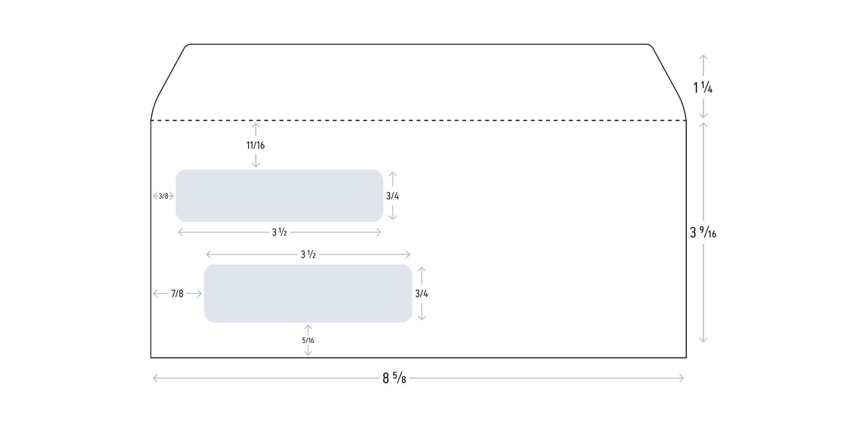Image resolution: width=868 pixels, height=434 pixels.
Task: Click the up arrow above the 1 1/4 label
Action: (x=703, y=57)
